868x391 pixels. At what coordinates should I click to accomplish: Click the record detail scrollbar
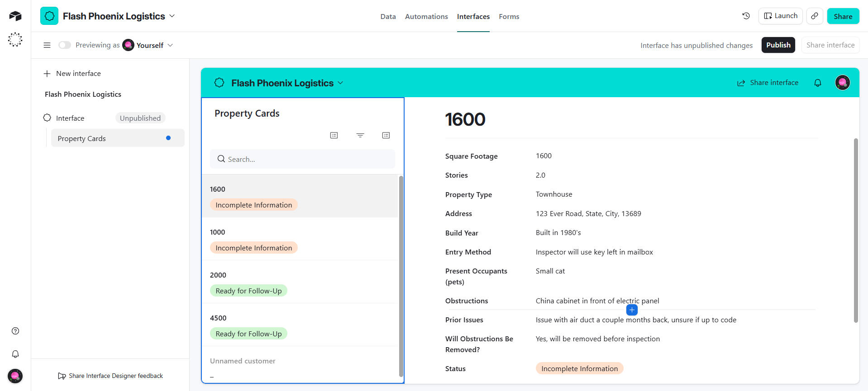point(855,231)
